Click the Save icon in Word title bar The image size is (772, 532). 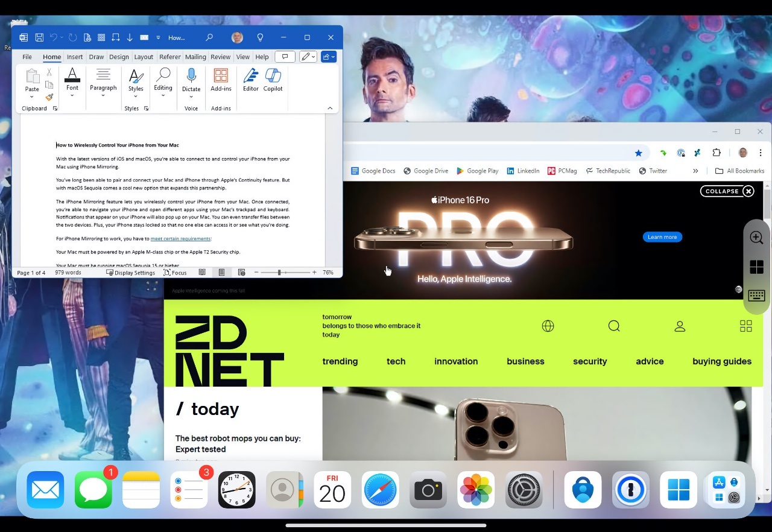[39, 37]
